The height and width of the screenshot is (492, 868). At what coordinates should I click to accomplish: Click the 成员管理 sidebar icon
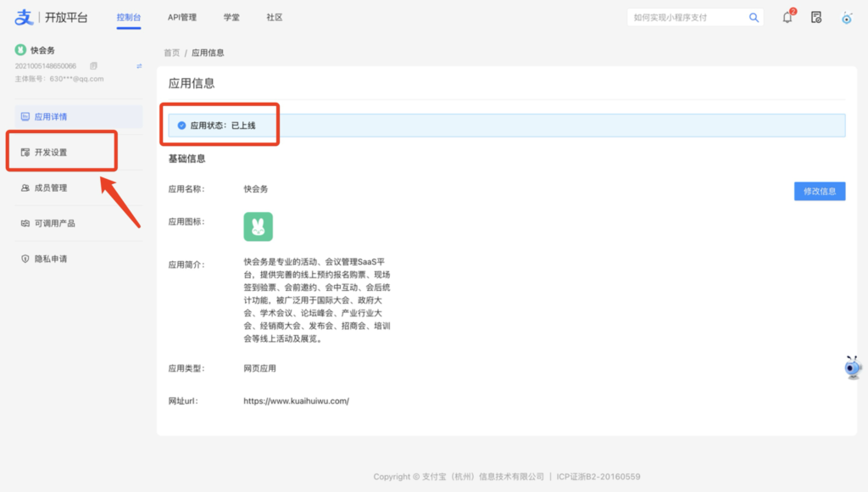[x=25, y=187]
